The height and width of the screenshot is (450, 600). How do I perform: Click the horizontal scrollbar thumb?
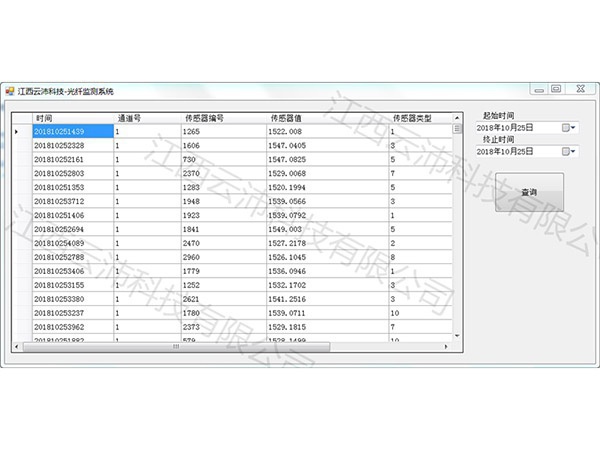tap(175, 347)
